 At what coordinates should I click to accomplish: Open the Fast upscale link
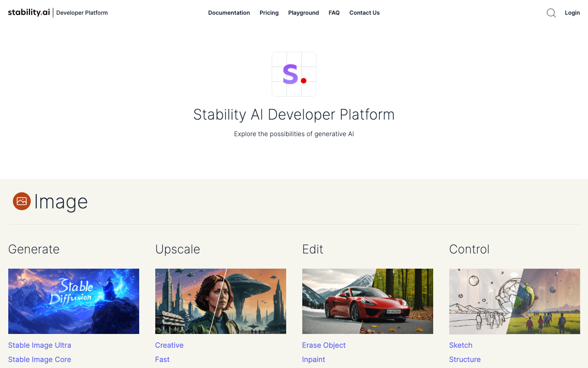(163, 359)
